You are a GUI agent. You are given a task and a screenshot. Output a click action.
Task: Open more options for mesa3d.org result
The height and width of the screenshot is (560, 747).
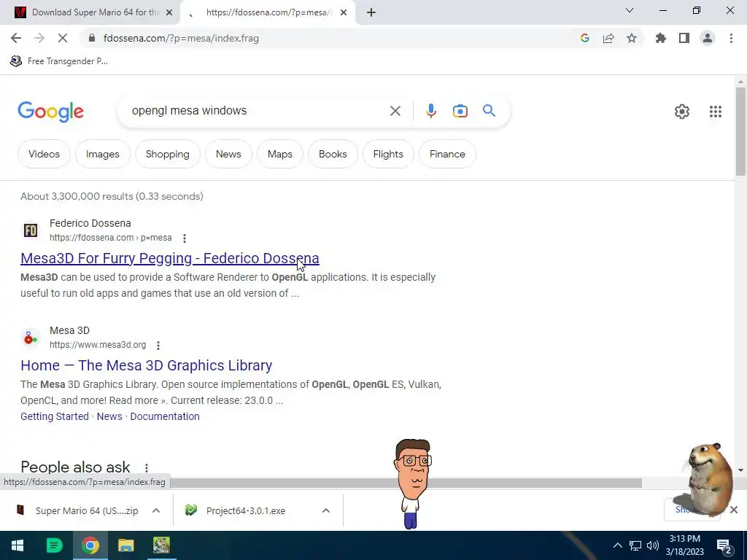click(158, 345)
